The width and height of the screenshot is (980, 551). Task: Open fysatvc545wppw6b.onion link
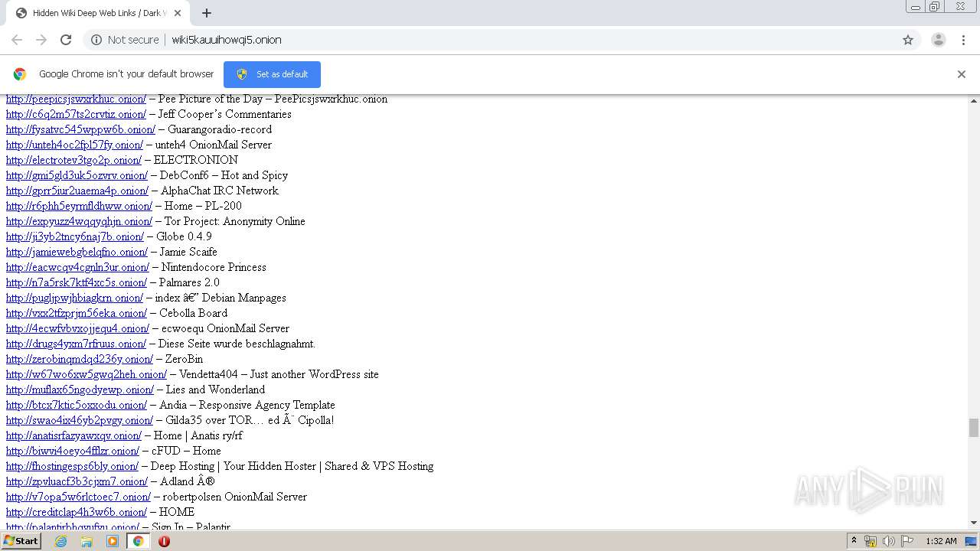(x=80, y=129)
